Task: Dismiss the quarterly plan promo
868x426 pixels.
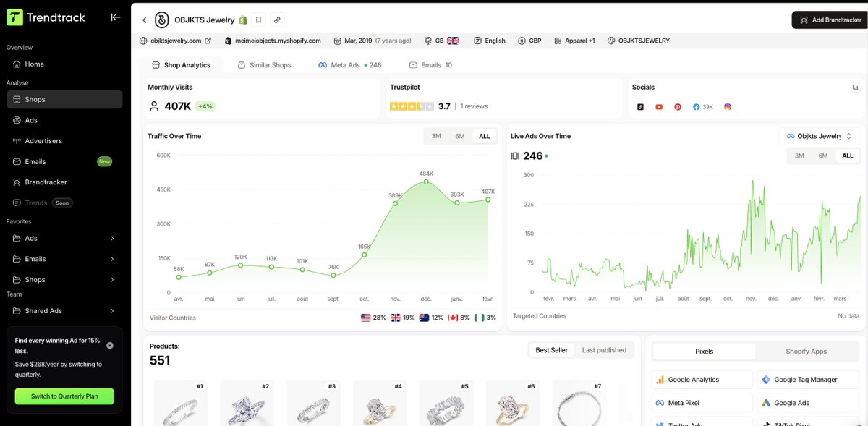Action: click(110, 346)
